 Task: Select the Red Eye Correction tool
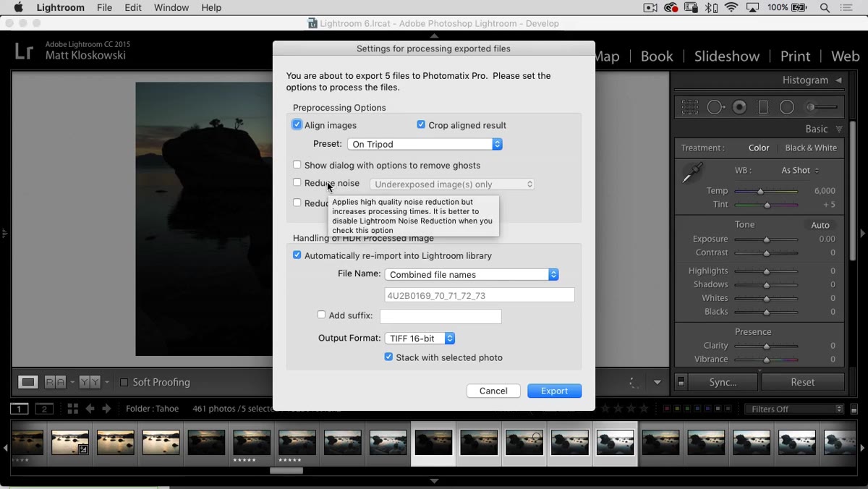point(739,107)
